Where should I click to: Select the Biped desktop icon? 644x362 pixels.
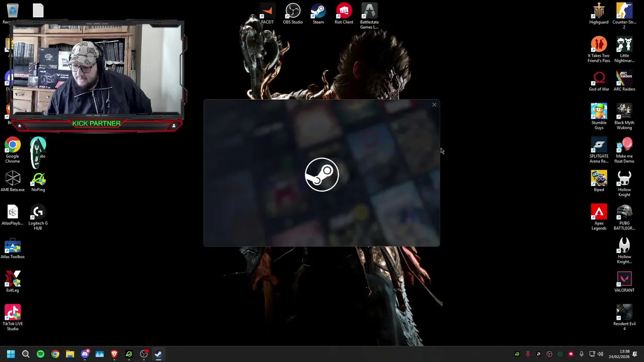599,182
